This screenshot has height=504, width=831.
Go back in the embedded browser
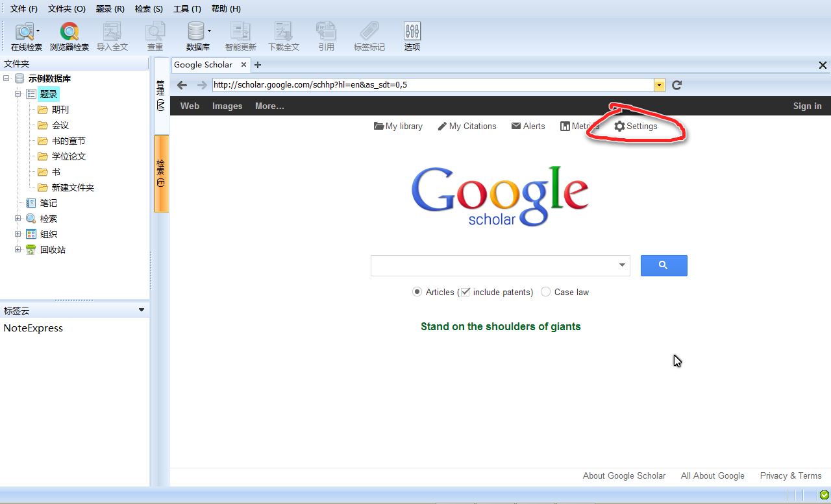(x=182, y=85)
